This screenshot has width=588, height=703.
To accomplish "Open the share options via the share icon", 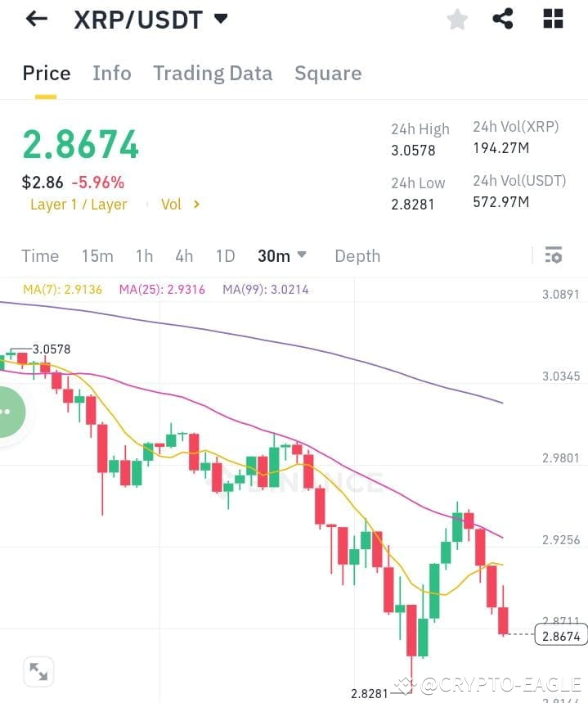I will point(504,19).
